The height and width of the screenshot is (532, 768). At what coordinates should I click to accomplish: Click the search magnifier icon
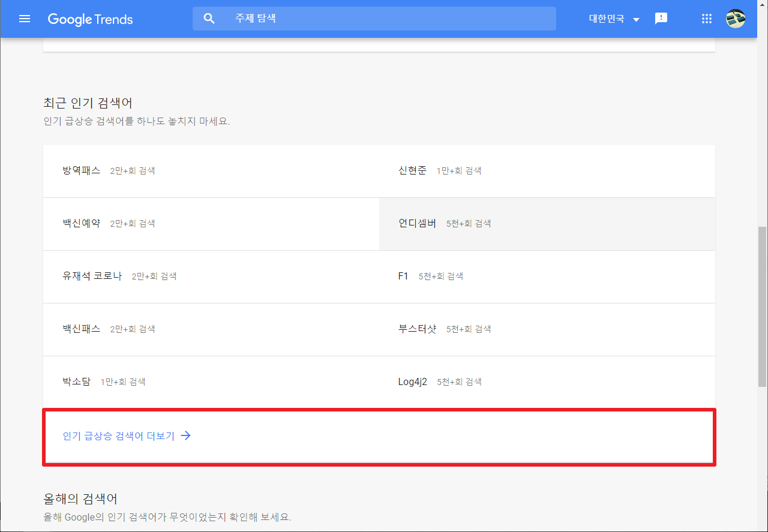click(x=209, y=19)
